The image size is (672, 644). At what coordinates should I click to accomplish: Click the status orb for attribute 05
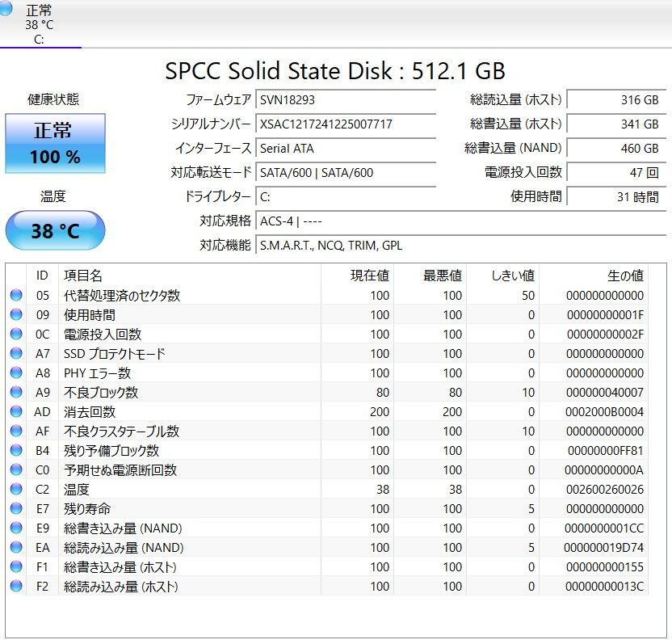[x=16, y=296]
